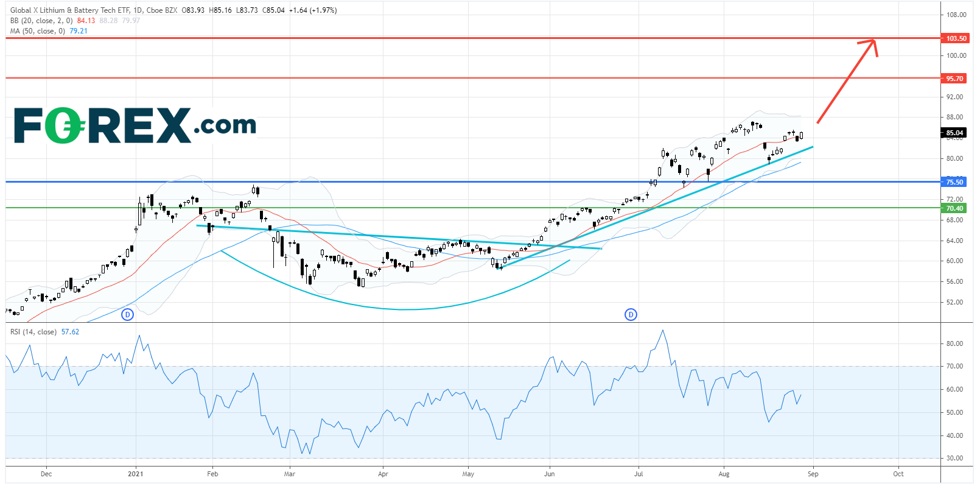Click the FOREX.com logo

click(135, 125)
